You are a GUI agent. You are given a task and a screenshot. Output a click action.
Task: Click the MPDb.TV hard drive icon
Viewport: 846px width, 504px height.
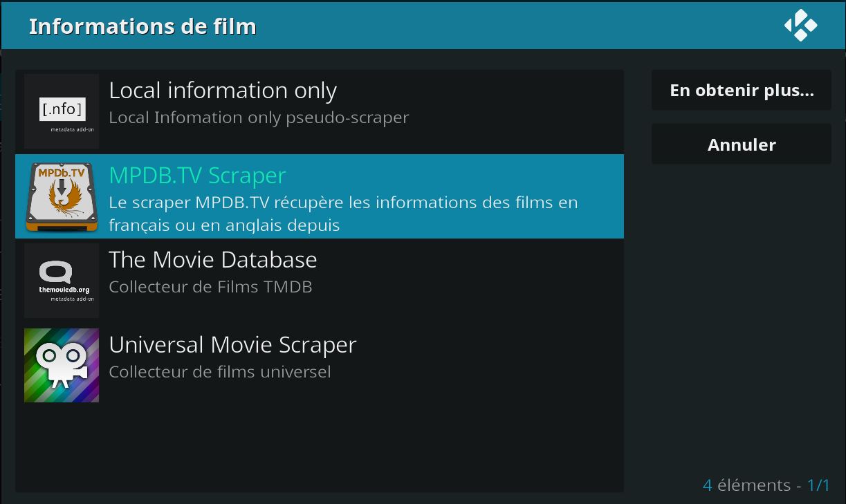[62, 196]
